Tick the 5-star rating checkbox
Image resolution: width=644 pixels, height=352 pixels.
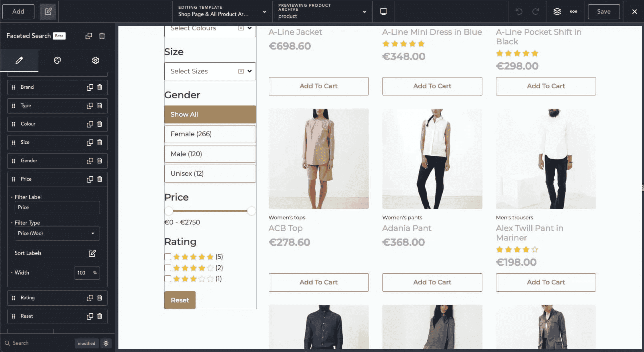pyautogui.click(x=168, y=257)
